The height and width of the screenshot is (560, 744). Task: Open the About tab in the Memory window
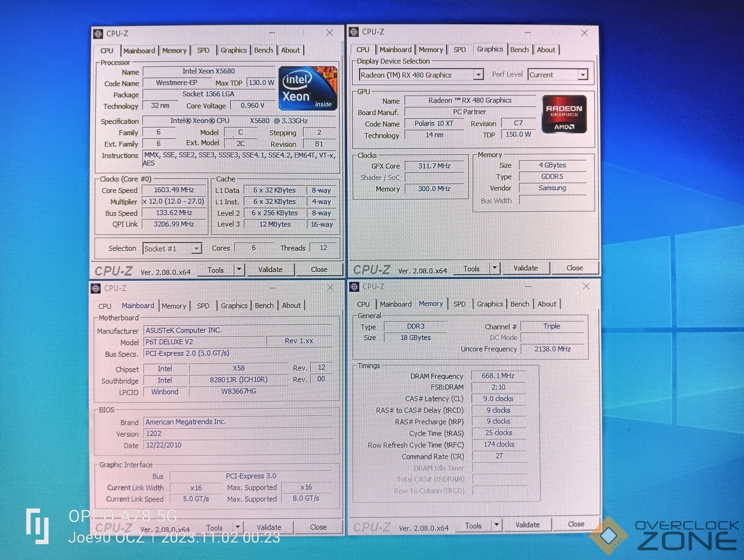tap(547, 304)
